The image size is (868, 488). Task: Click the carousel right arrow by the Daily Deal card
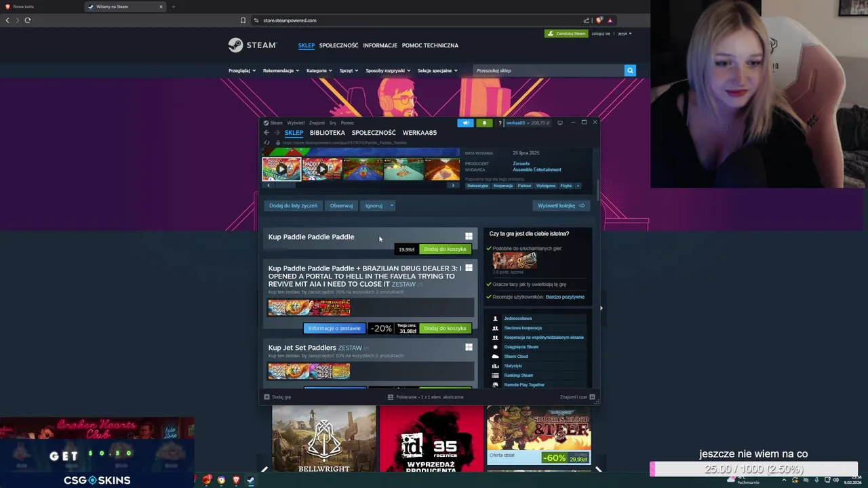click(x=598, y=469)
